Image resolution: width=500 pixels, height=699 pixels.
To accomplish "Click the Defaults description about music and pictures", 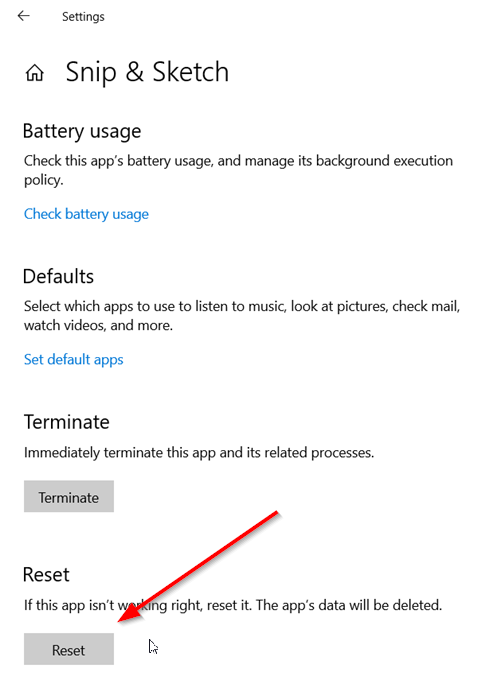I will pos(242,316).
